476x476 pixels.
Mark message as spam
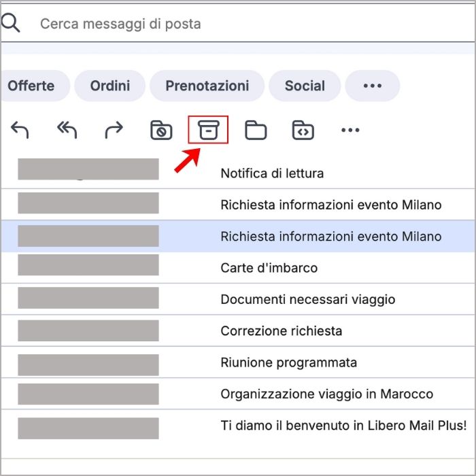(161, 130)
